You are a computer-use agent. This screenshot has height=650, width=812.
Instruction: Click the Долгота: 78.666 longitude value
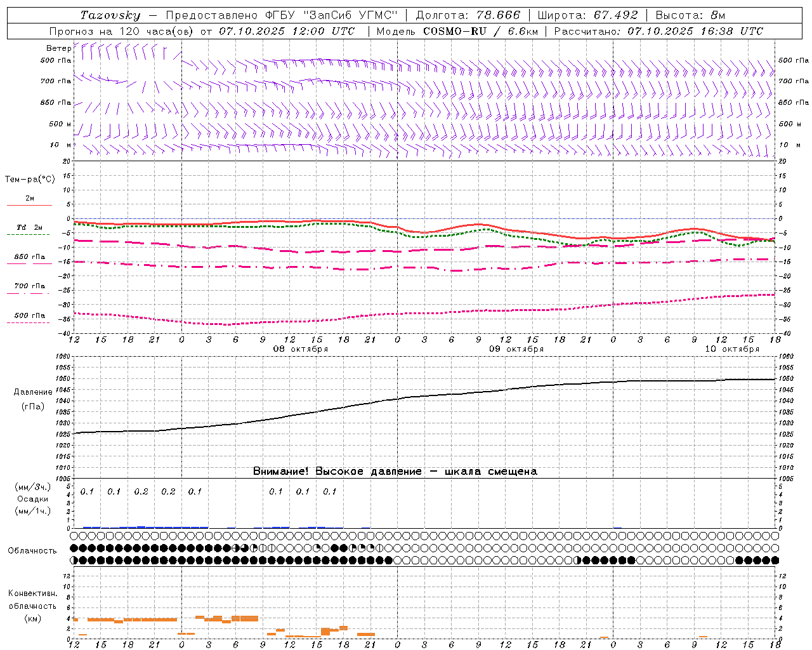pyautogui.click(x=468, y=15)
